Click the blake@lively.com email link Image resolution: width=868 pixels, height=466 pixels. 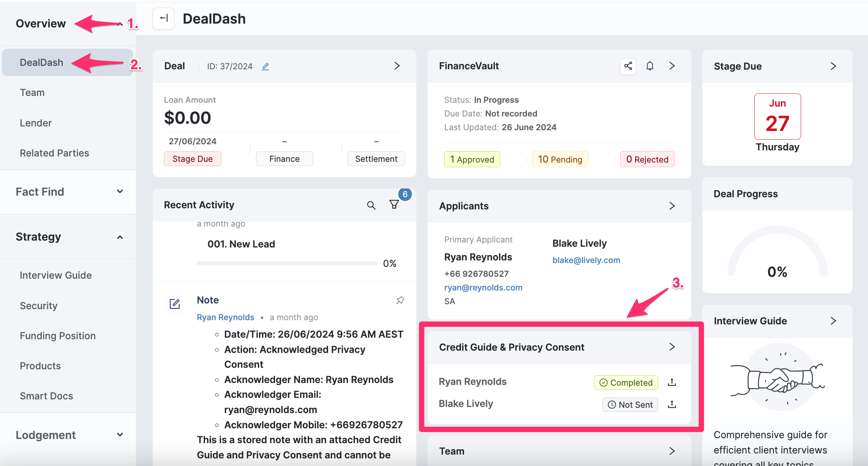click(x=586, y=260)
